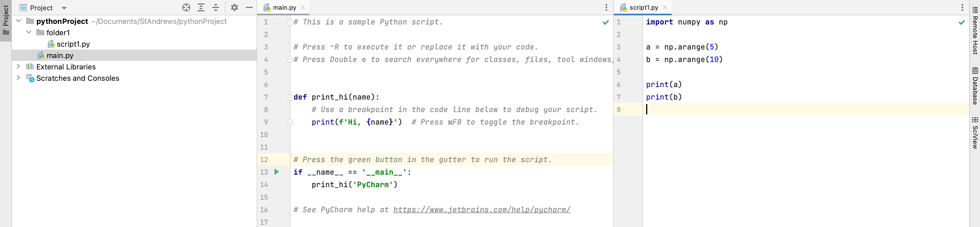Select script1.py in the project tree
980x227 pixels.
pos(73,44)
